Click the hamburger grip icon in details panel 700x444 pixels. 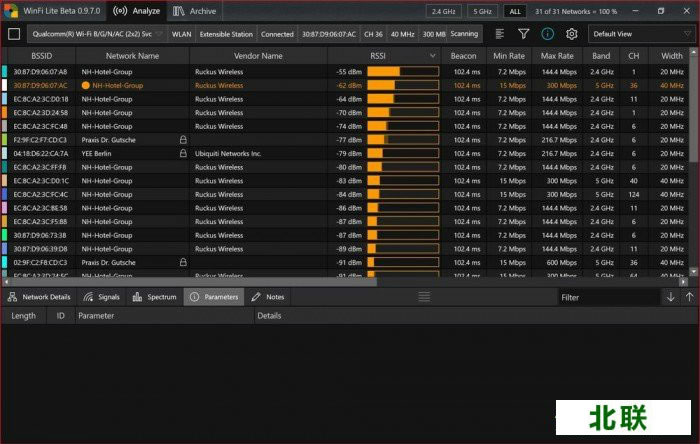point(424,297)
